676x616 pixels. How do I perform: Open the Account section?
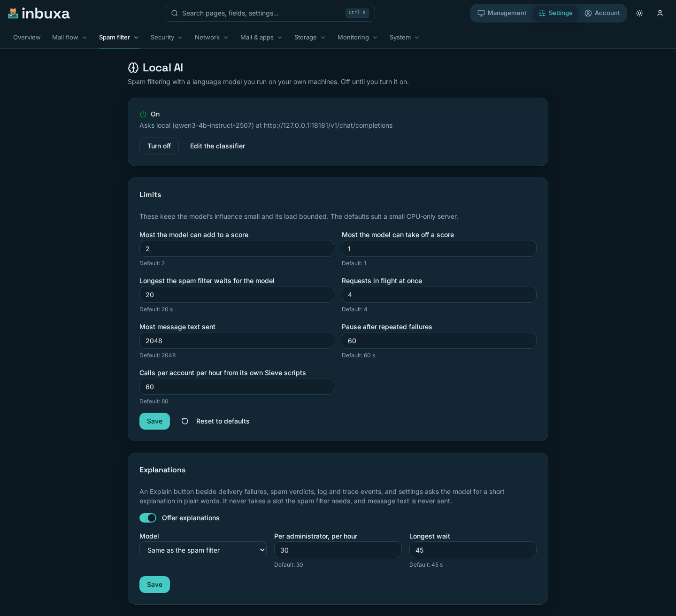pos(602,13)
